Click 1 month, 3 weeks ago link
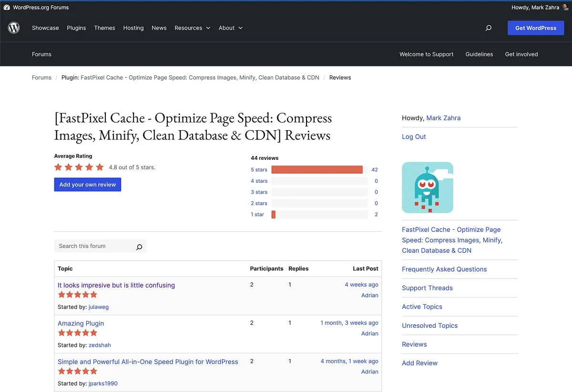 [349, 323]
